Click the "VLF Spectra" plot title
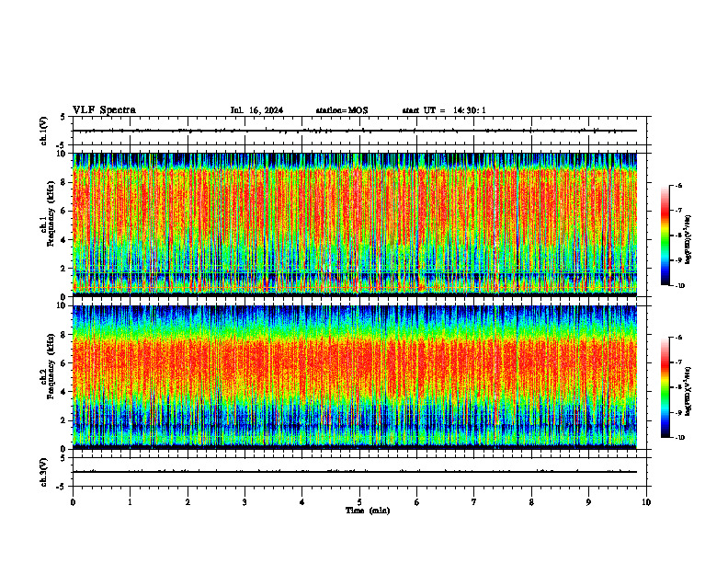The image size is (728, 563). (104, 110)
